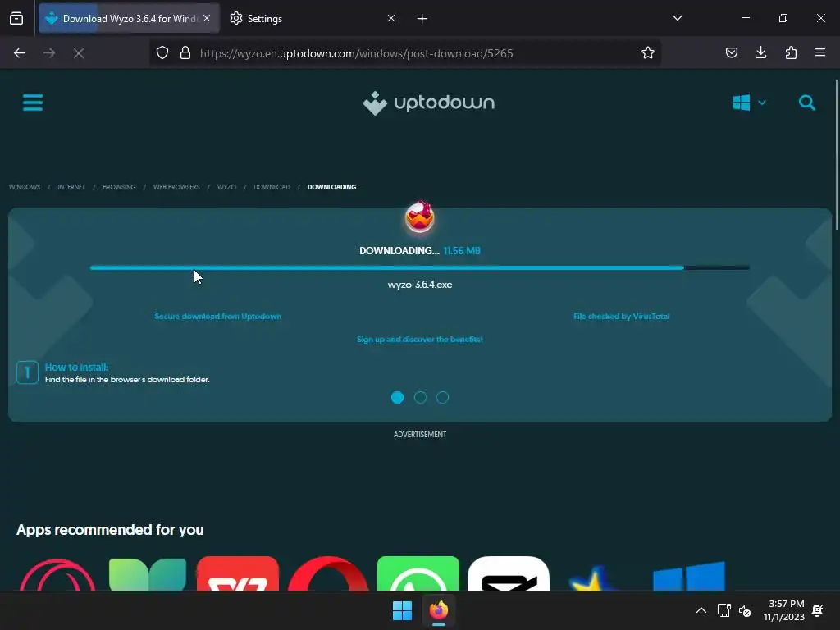Open the Opera recommended app icon

click(328, 573)
